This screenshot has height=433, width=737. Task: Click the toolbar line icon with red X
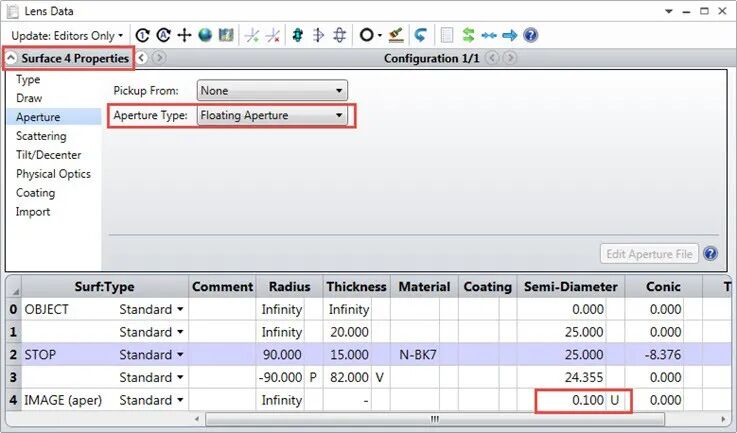click(x=273, y=35)
